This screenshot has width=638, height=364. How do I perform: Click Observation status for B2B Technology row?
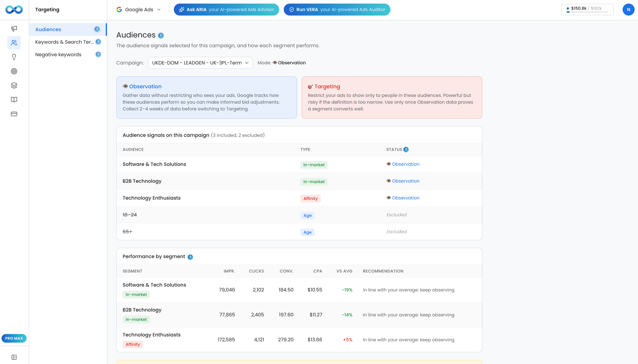(x=403, y=181)
